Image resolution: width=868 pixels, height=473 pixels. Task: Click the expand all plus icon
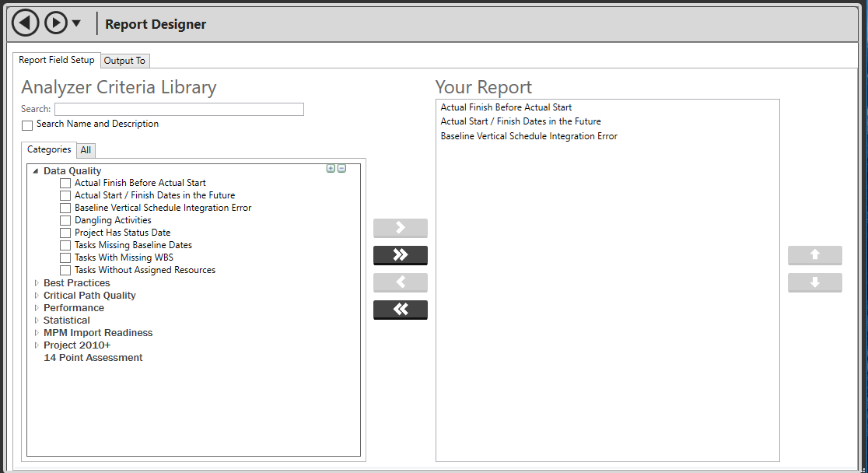(331, 168)
